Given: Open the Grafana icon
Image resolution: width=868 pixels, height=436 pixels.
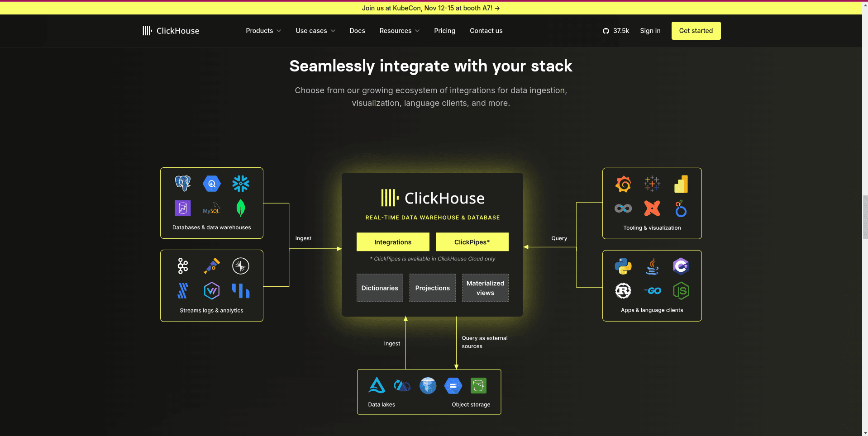Looking at the screenshot, I should [623, 184].
